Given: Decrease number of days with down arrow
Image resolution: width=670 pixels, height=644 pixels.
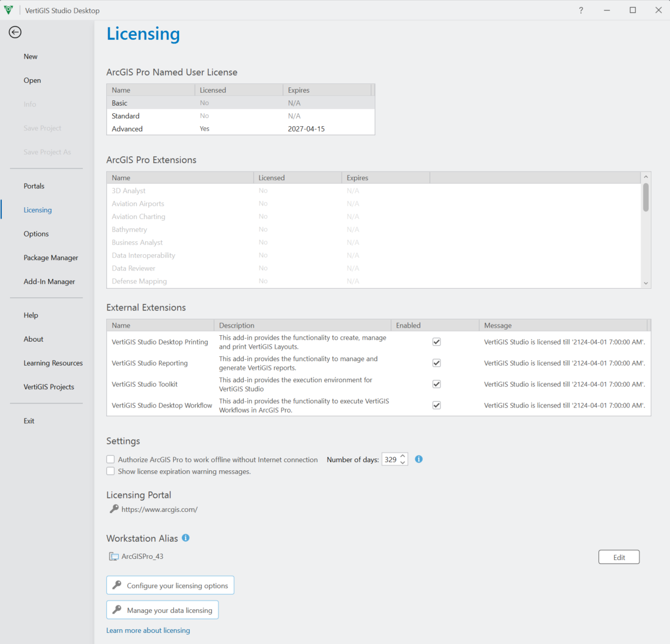Looking at the screenshot, I should [402, 463].
